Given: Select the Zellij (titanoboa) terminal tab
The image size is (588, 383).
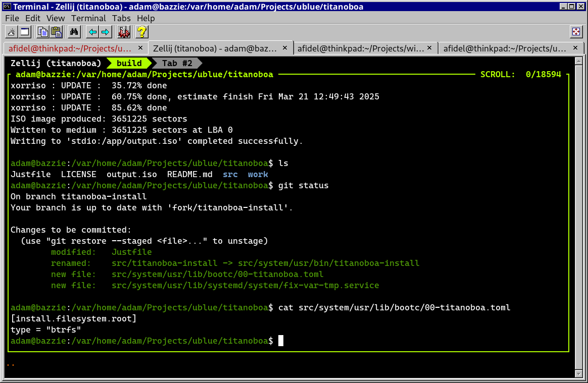Looking at the screenshot, I should pyautogui.click(x=215, y=48).
